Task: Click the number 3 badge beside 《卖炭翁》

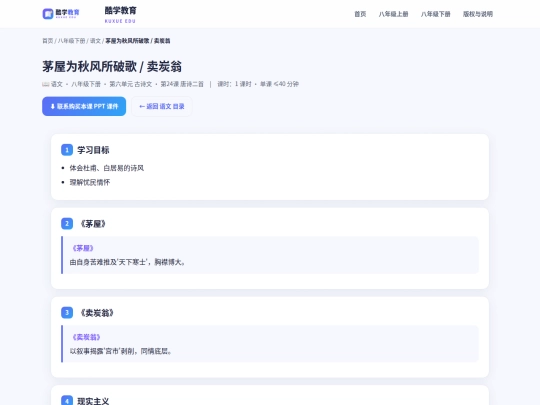Action: [x=67, y=313]
